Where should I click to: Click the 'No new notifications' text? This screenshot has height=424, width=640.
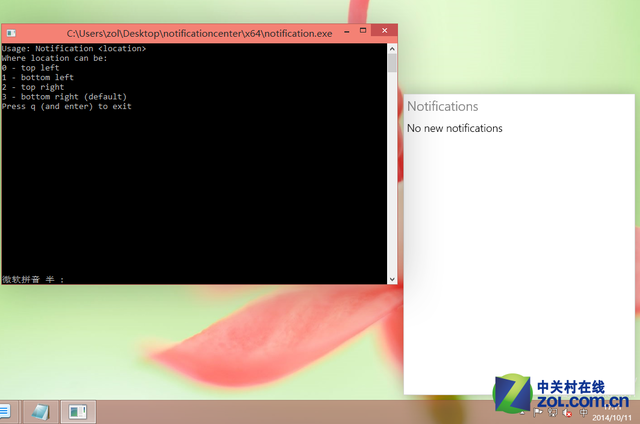click(454, 128)
